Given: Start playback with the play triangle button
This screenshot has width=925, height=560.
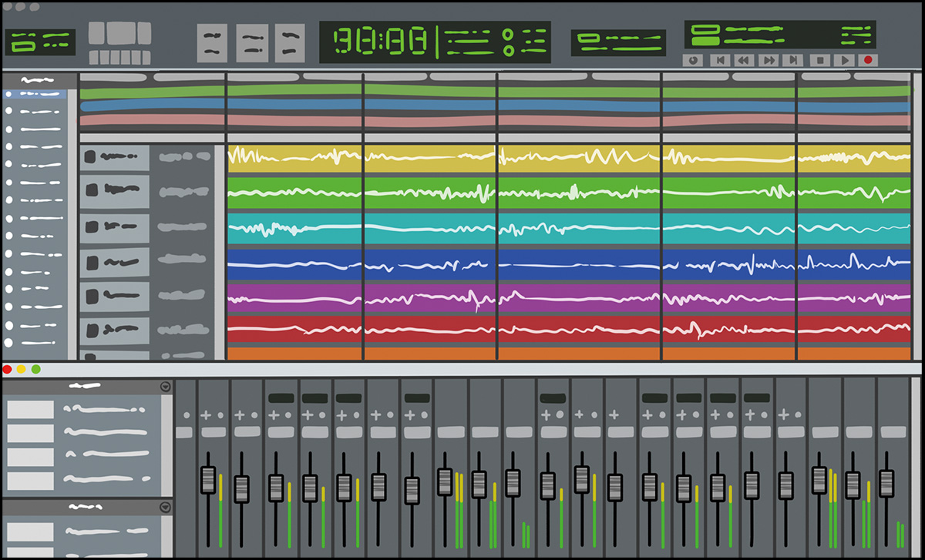Looking at the screenshot, I should [845, 59].
